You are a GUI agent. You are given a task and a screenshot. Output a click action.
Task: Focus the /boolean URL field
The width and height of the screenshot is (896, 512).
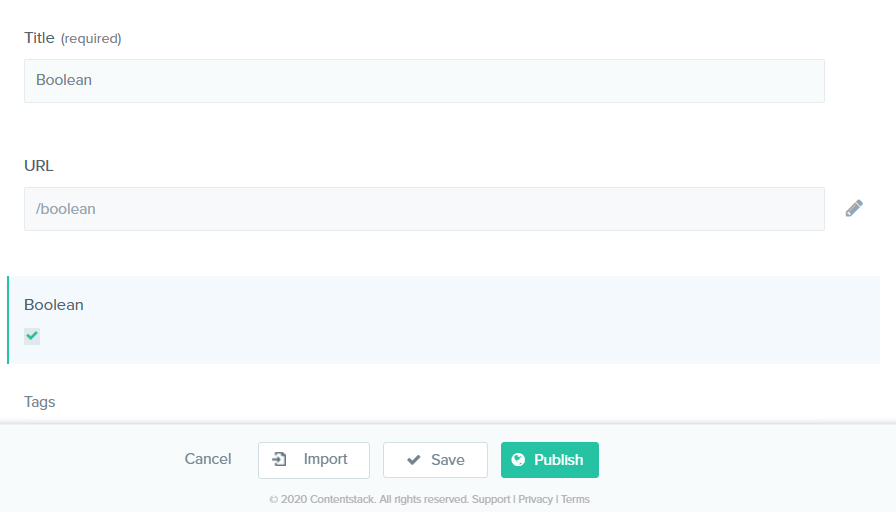(424, 209)
